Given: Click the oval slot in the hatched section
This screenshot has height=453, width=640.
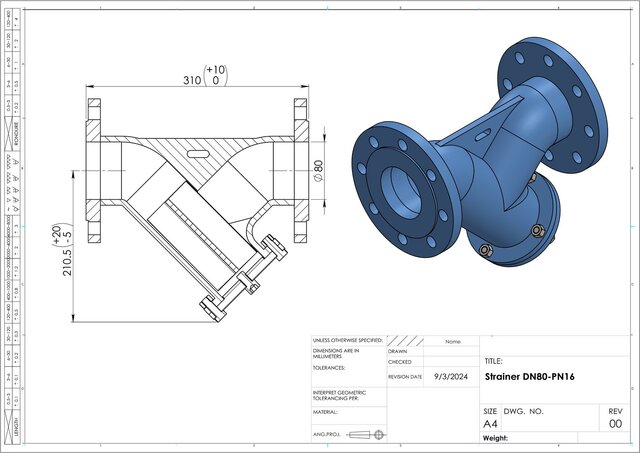Looking at the screenshot, I should click(x=198, y=153).
